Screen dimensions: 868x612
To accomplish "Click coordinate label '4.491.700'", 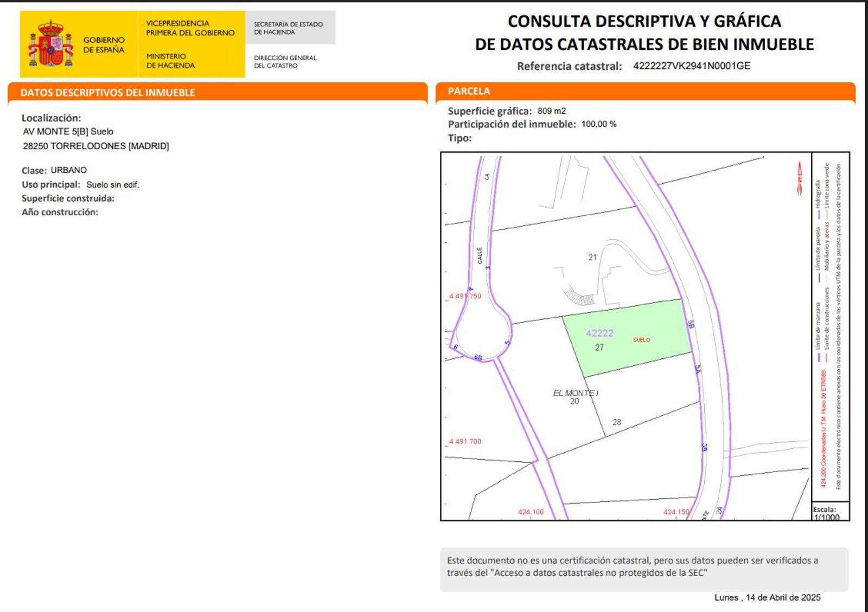I will pyautogui.click(x=465, y=441).
